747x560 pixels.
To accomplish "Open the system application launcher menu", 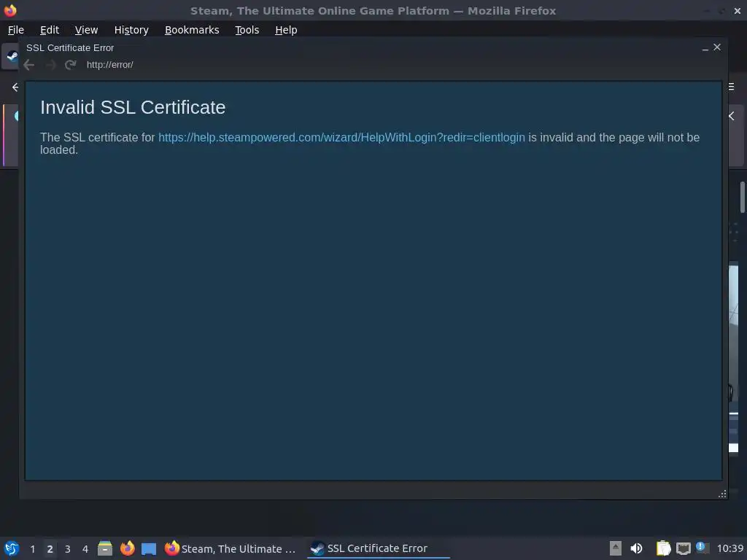I will point(12,548).
